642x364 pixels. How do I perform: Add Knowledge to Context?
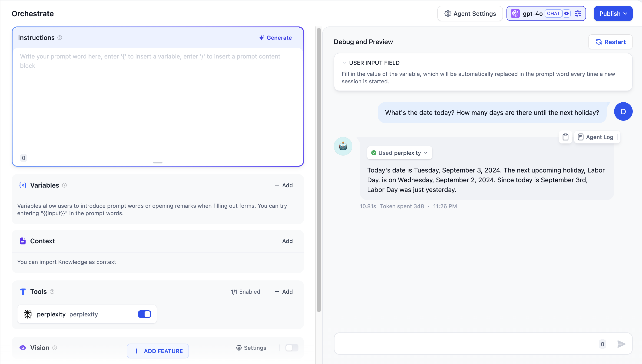(284, 241)
